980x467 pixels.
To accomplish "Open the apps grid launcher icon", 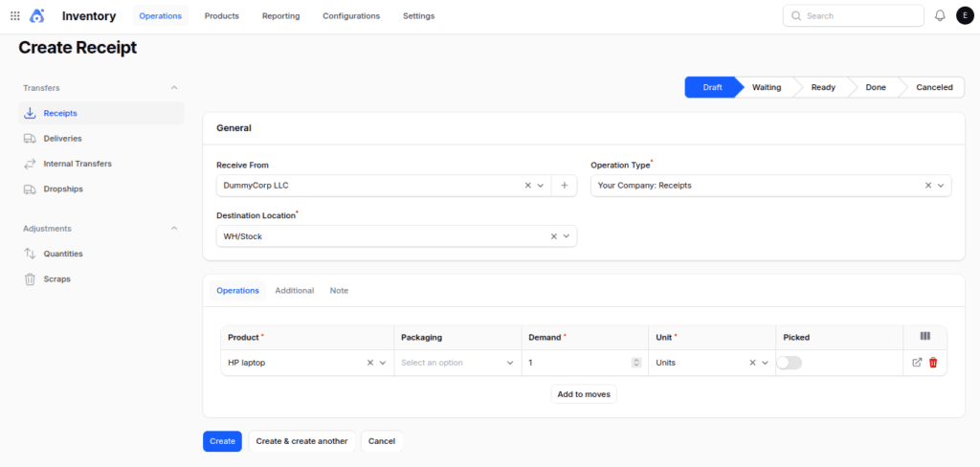I will 15,15.
